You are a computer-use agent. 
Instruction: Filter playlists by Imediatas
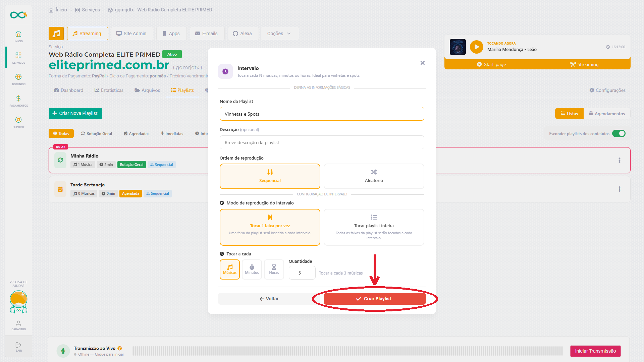click(172, 133)
